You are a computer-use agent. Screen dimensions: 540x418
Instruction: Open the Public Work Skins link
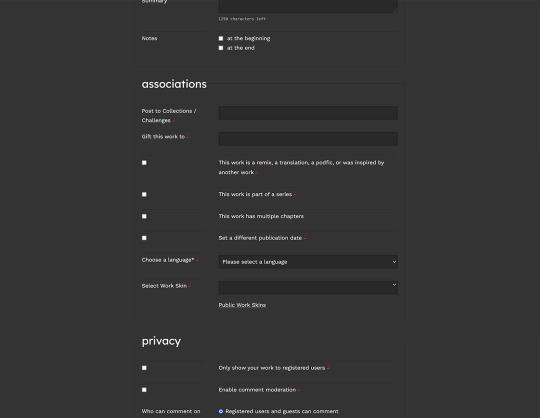[x=242, y=305]
